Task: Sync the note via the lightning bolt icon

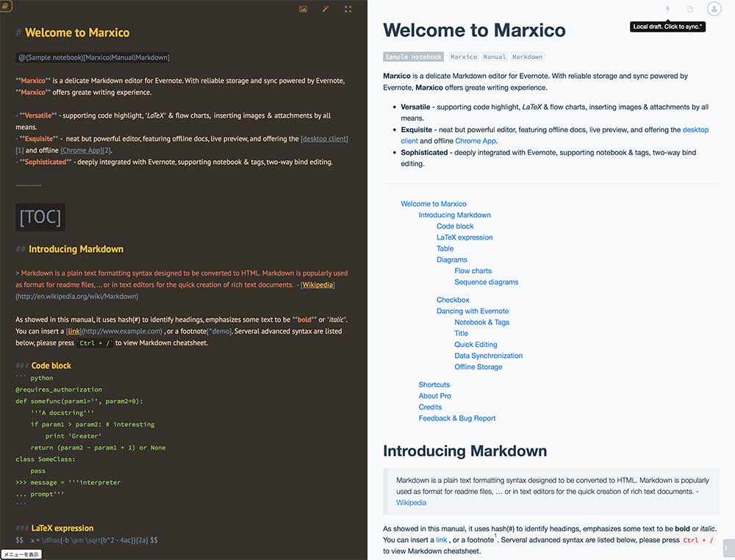Action: click(667, 9)
